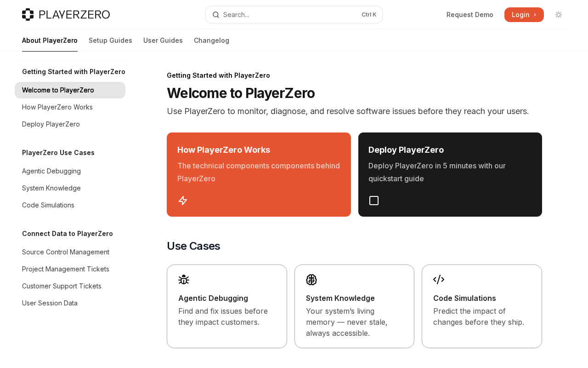Go to Source Control Management page

click(66, 252)
